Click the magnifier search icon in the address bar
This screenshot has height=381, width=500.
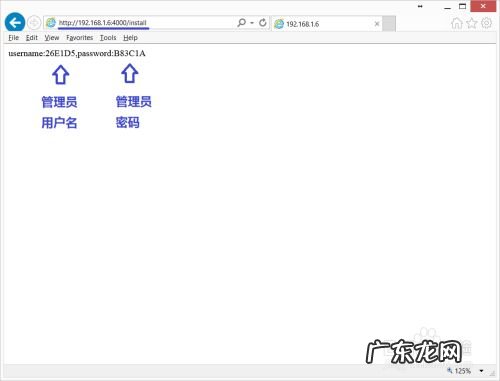pos(241,23)
